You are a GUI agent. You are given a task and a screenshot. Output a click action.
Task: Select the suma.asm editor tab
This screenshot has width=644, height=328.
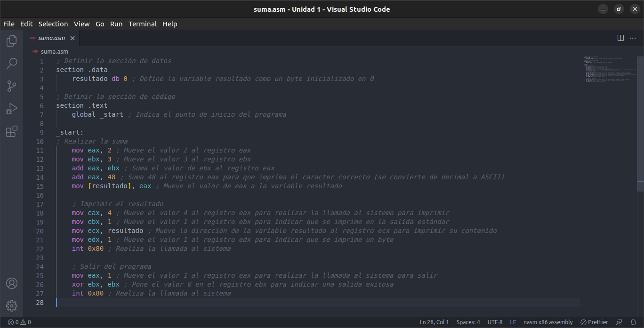pyautogui.click(x=52, y=38)
